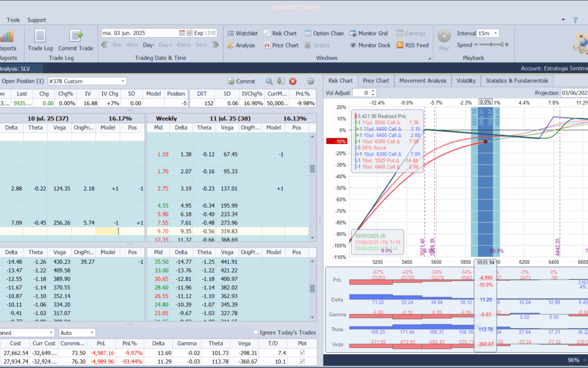
Task: Show the Monitor Grid window
Action: pyautogui.click(x=369, y=33)
